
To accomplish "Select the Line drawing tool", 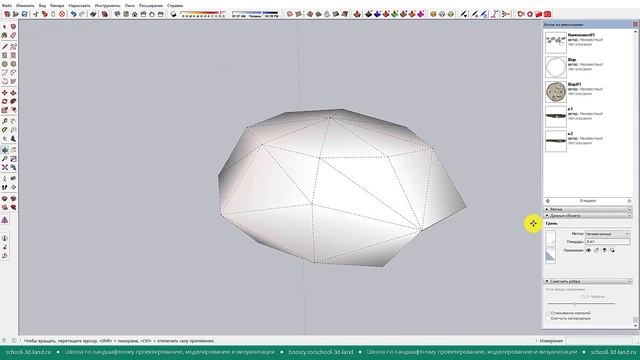I will [4, 47].
